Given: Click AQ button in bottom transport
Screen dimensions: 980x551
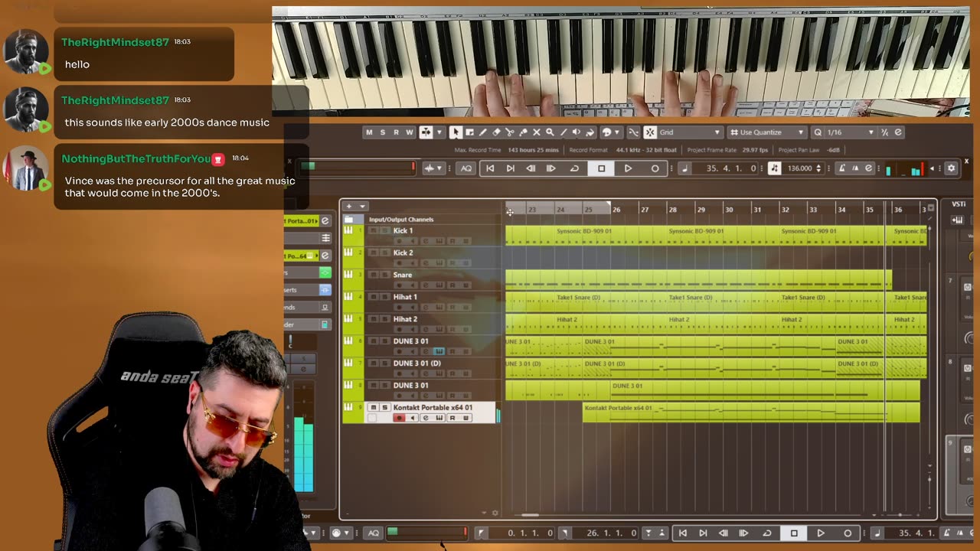Looking at the screenshot, I should [374, 533].
